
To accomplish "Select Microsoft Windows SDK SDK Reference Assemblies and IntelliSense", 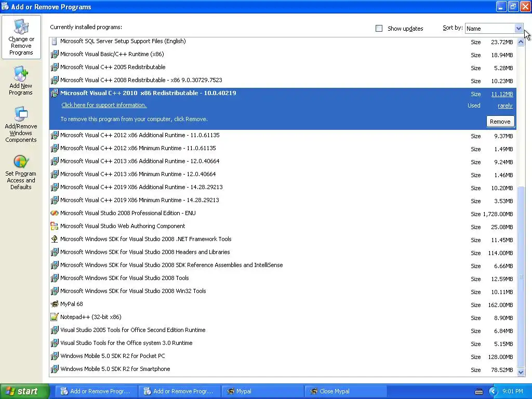I will tap(283, 265).
